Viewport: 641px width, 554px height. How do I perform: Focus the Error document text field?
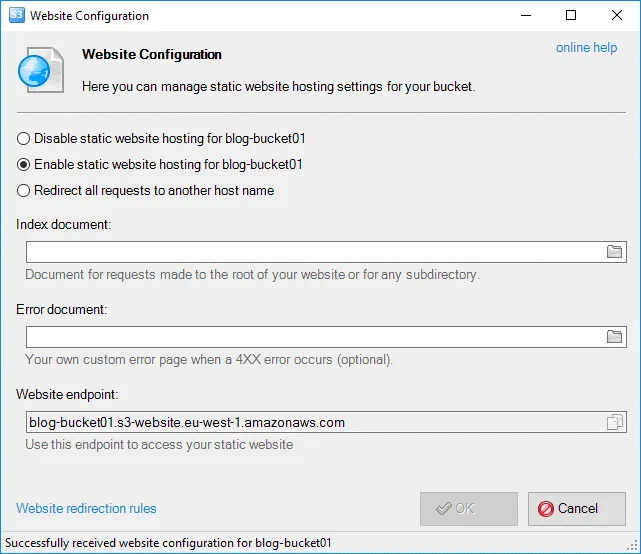310,337
